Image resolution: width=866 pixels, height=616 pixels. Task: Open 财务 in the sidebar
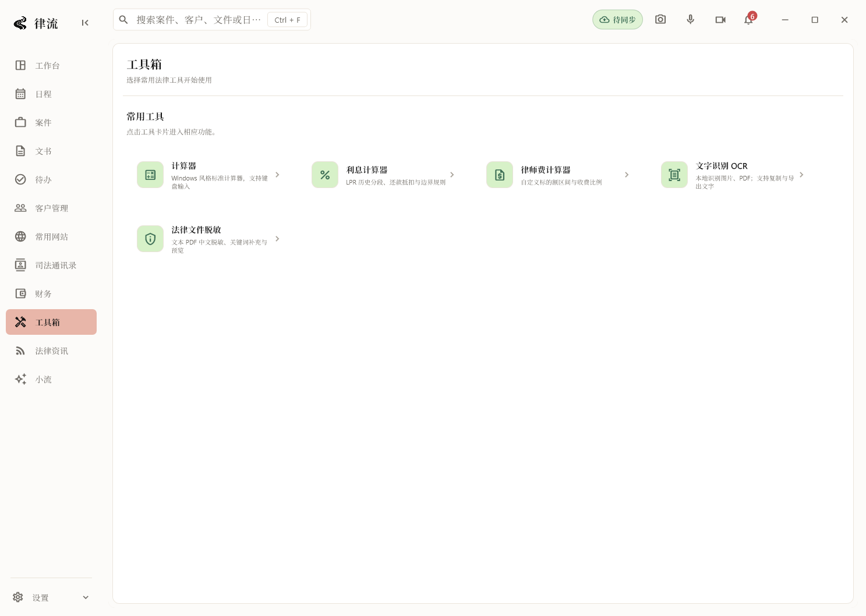(x=51, y=293)
